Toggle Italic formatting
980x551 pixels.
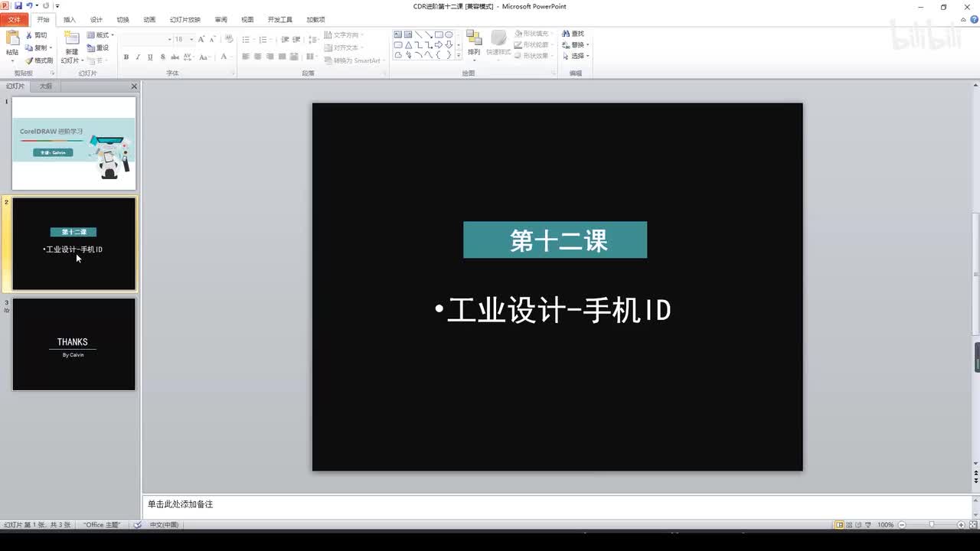click(138, 57)
